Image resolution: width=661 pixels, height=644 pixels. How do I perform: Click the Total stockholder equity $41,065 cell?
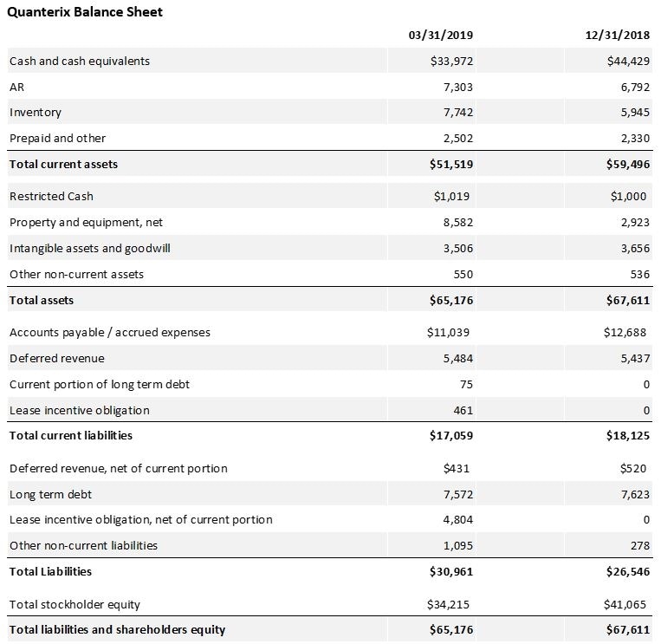(625, 603)
